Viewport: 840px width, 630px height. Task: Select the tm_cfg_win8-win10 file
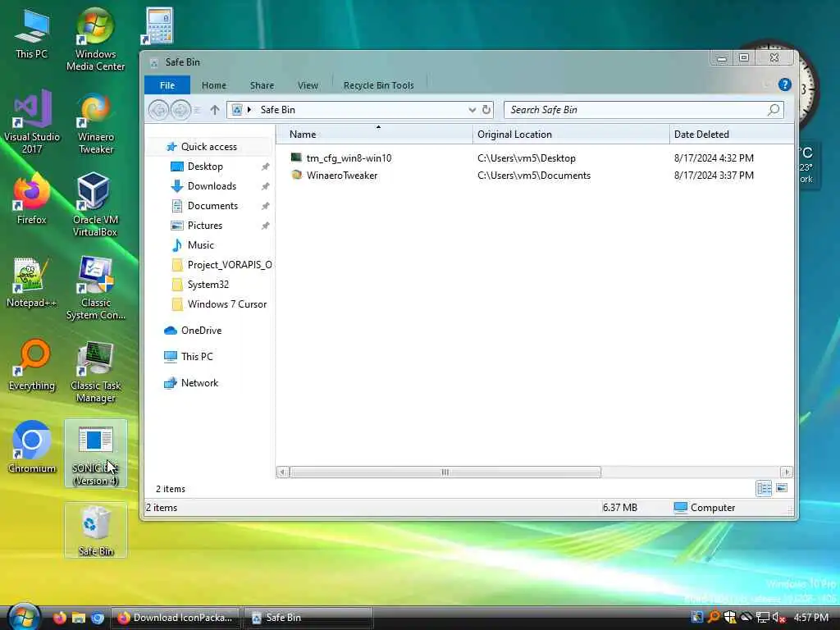[348, 158]
